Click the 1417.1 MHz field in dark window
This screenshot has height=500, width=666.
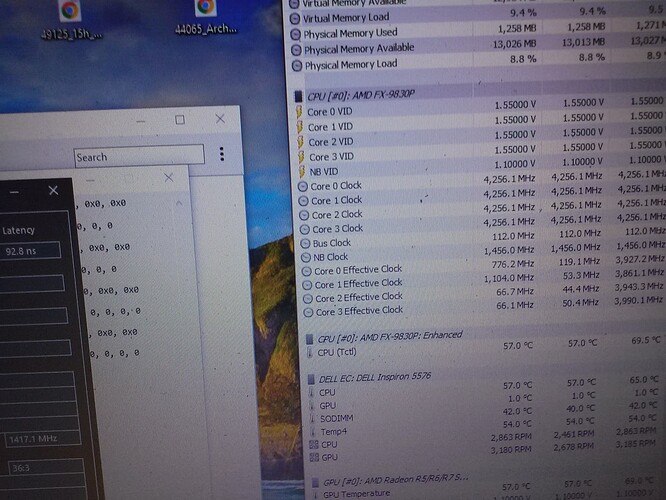42,438
